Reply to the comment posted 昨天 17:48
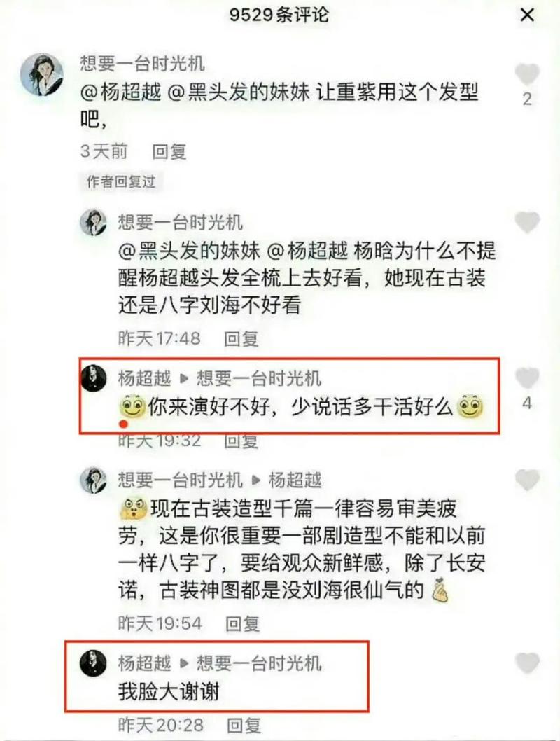This screenshot has width=560, height=741. click(x=241, y=338)
